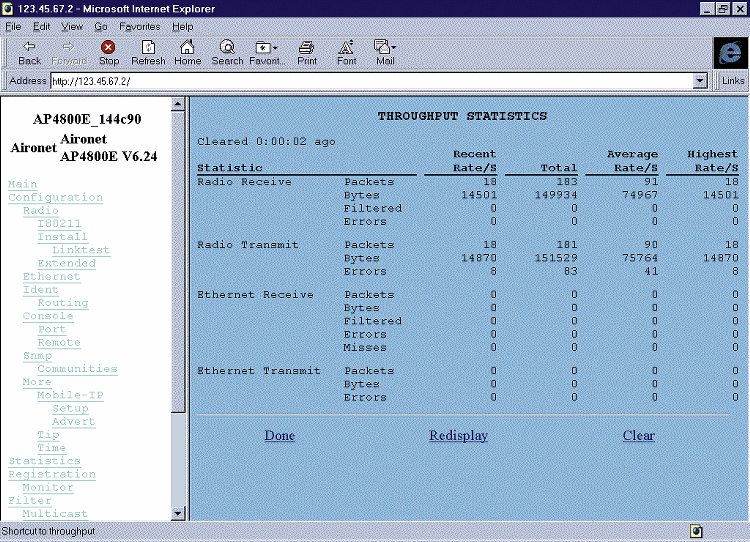Open the address bar dropdown arrow

click(700, 81)
